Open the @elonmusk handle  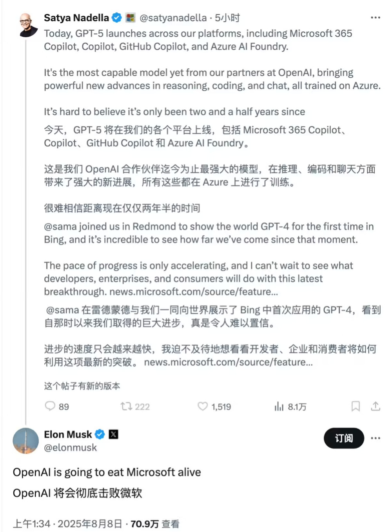[x=70, y=448]
